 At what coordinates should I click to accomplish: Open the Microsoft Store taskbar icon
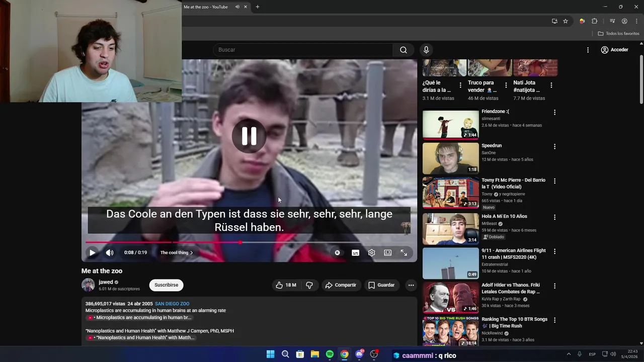[300, 354]
